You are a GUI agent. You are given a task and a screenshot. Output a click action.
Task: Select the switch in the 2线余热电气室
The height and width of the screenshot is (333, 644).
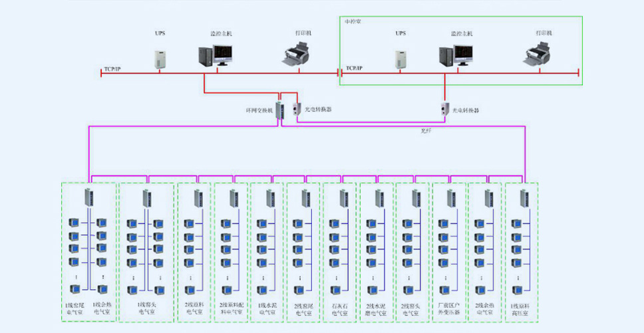489,198
